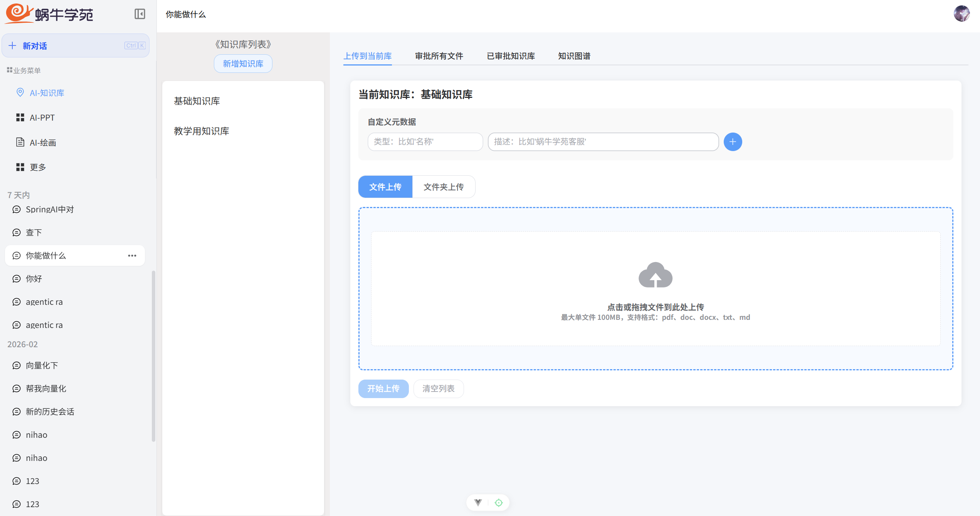Switch to the 上传到当前库 tab
Screen dimensions: 980x516
click(368, 56)
